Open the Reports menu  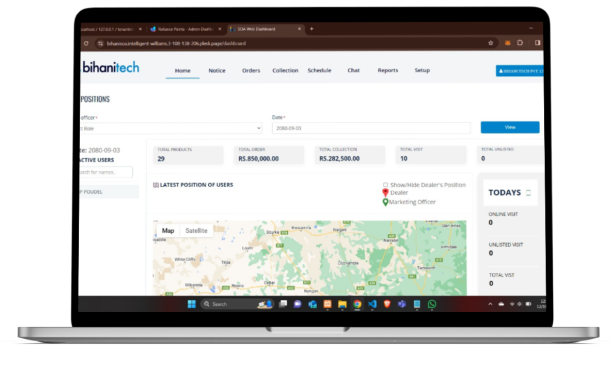[x=388, y=71]
